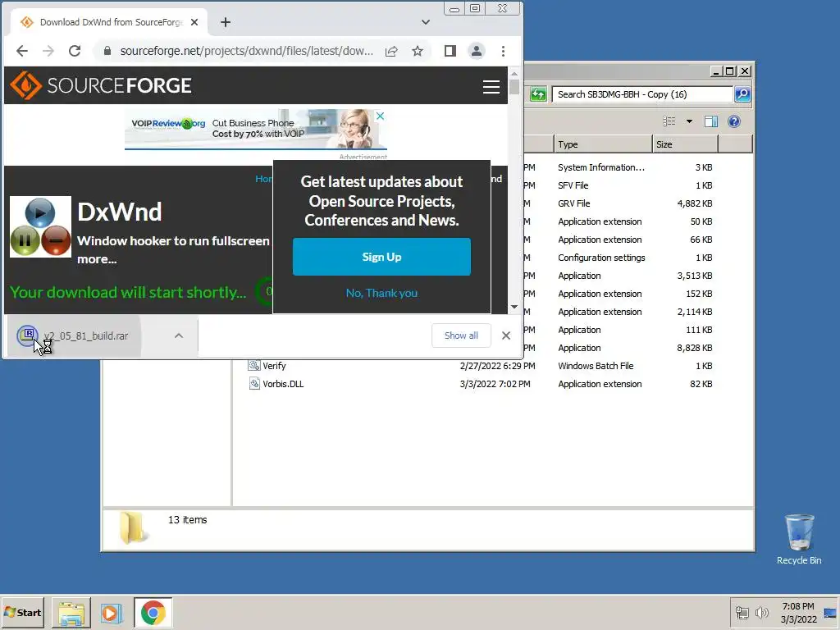This screenshot has width=840, height=630.
Task: Sort by Type column header
Action: point(603,144)
